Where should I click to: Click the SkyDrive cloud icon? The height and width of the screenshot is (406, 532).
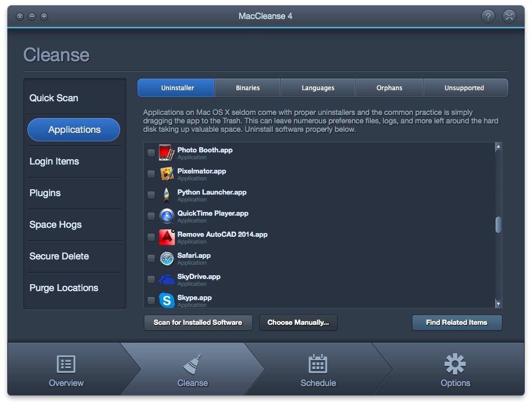tap(167, 279)
